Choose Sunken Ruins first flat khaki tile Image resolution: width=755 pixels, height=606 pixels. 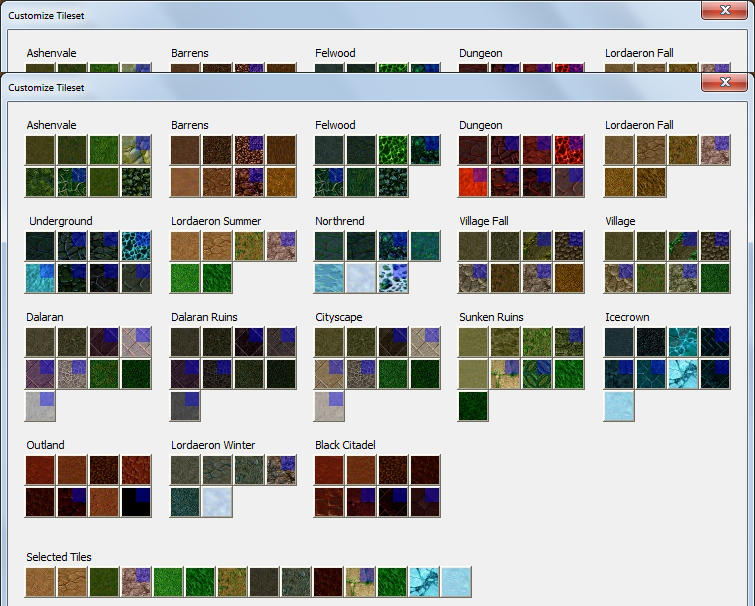coord(473,342)
